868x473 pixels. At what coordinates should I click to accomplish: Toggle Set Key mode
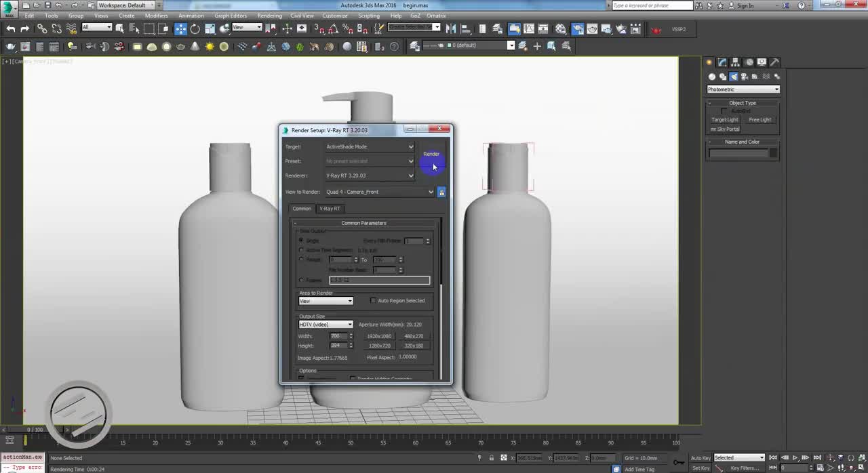click(701, 468)
